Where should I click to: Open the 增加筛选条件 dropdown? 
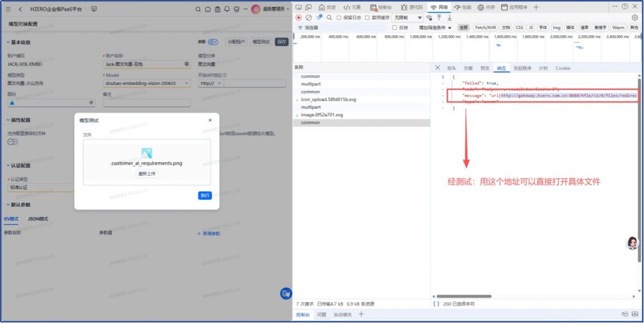coord(435,28)
